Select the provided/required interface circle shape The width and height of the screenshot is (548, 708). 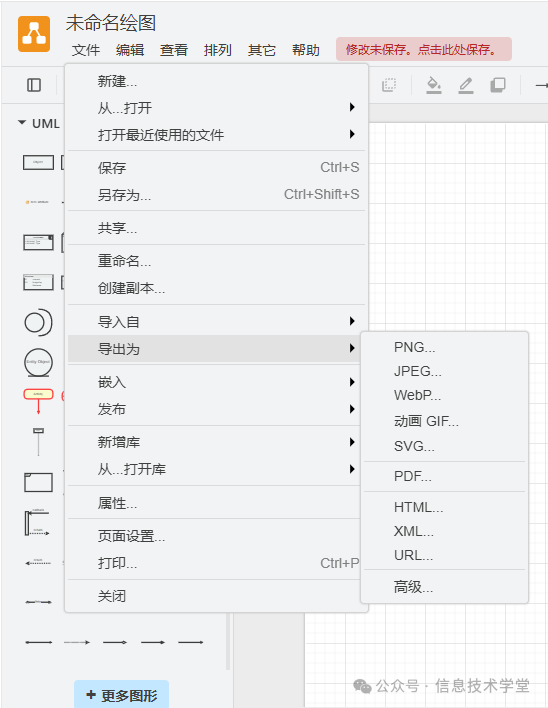(38, 322)
